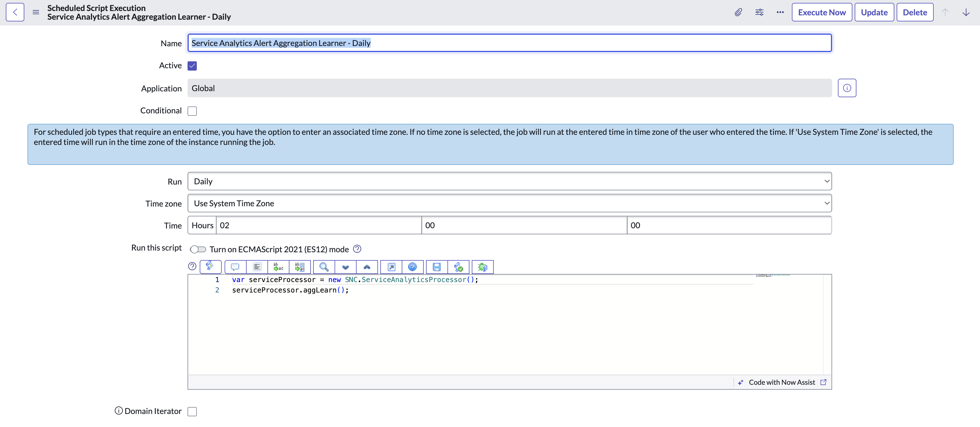
Task: Open blue editor help icon
Action: coord(412,267)
